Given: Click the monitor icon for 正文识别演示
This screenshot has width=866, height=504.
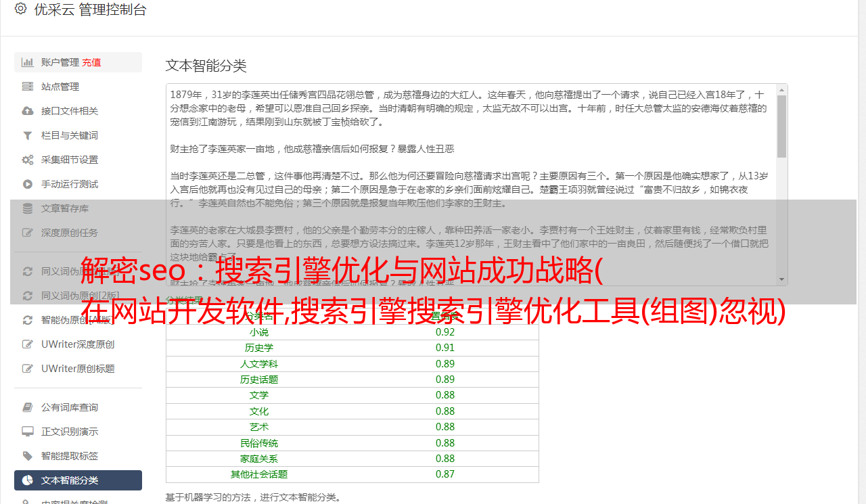Looking at the screenshot, I should pos(28,432).
